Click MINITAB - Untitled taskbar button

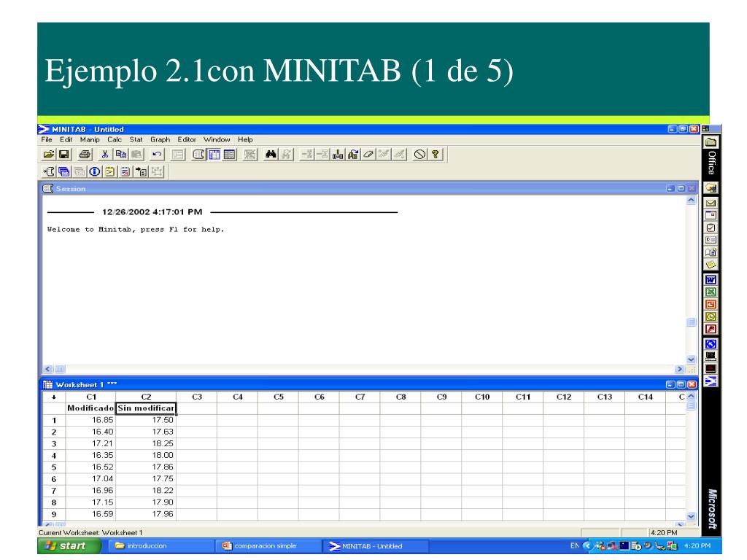(x=376, y=545)
